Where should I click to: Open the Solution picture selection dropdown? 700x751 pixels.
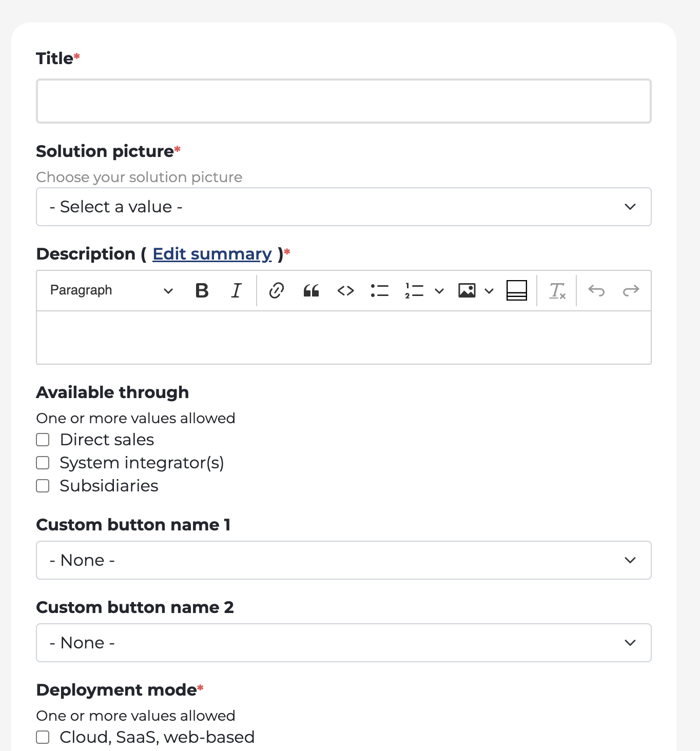click(344, 207)
